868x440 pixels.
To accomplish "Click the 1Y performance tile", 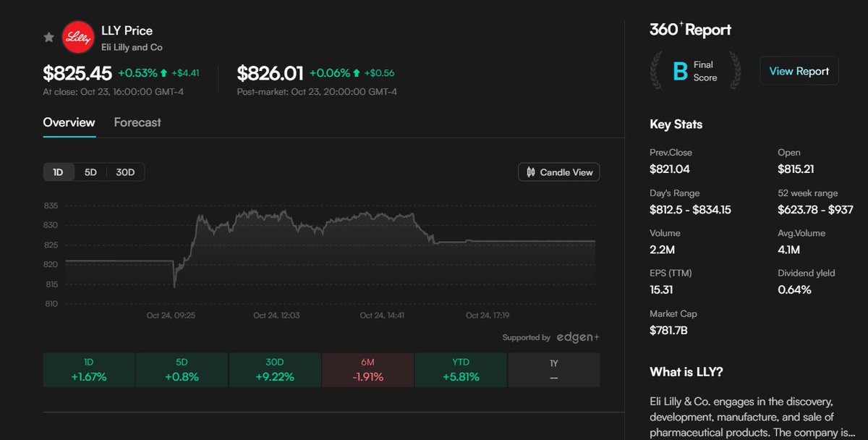I will [x=554, y=370].
